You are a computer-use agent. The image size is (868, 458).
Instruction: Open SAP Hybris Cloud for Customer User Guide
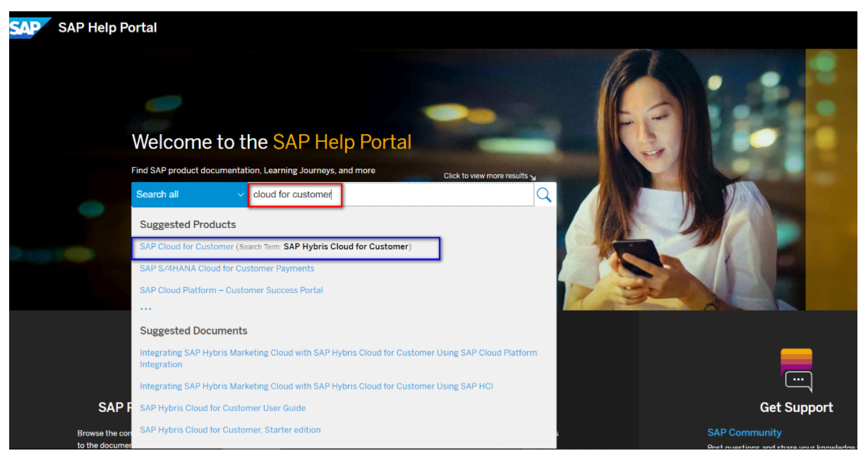pyautogui.click(x=222, y=408)
